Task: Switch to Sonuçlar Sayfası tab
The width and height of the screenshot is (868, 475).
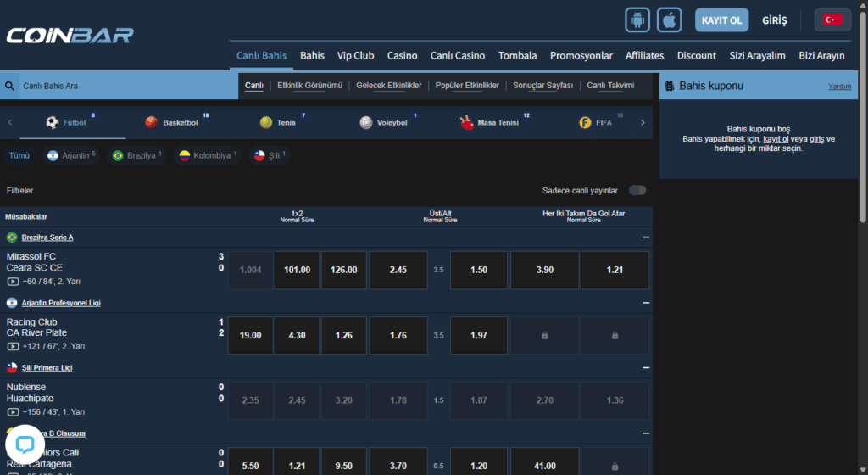Action: (542, 86)
